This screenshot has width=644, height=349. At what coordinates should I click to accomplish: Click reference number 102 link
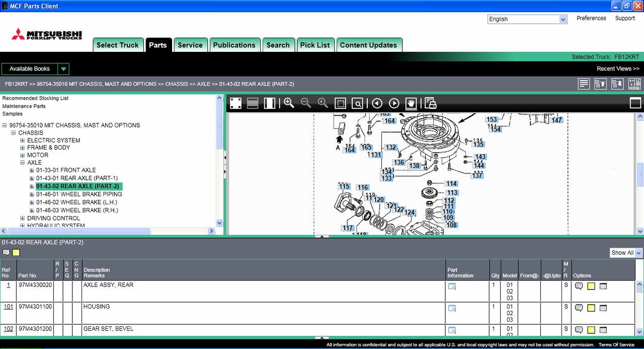(9, 329)
